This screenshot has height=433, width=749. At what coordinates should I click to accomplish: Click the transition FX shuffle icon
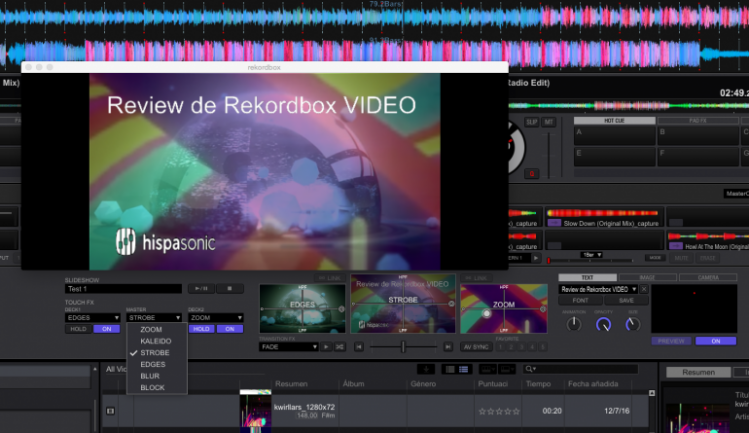(x=340, y=347)
